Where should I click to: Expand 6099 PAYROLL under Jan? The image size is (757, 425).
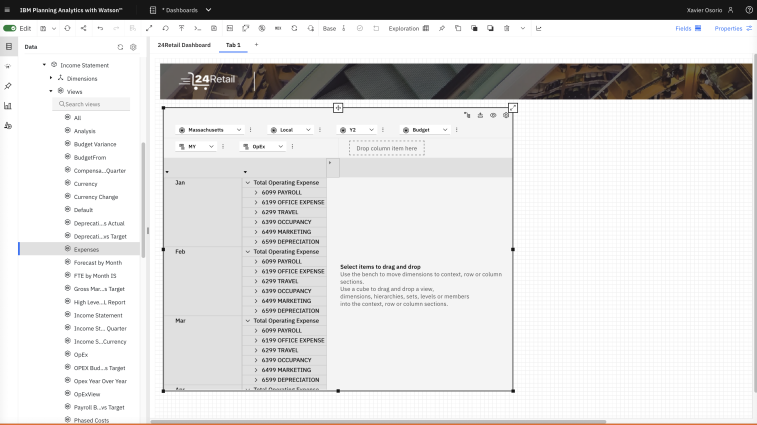[x=256, y=192]
